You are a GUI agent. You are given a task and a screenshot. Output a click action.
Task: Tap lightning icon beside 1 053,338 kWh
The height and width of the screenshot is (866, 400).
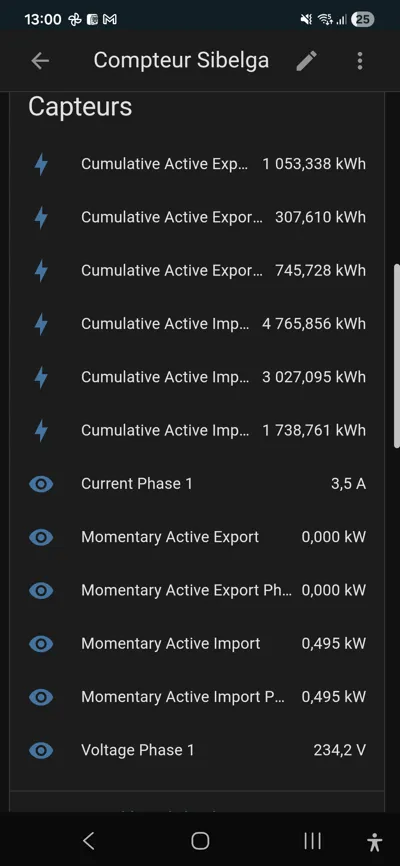pyautogui.click(x=41, y=165)
